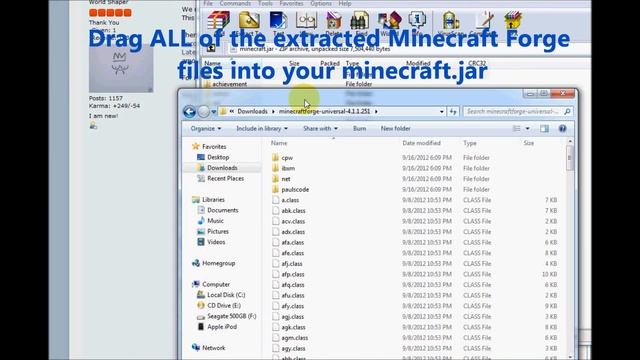Select Documents library in sidebar

222,210
